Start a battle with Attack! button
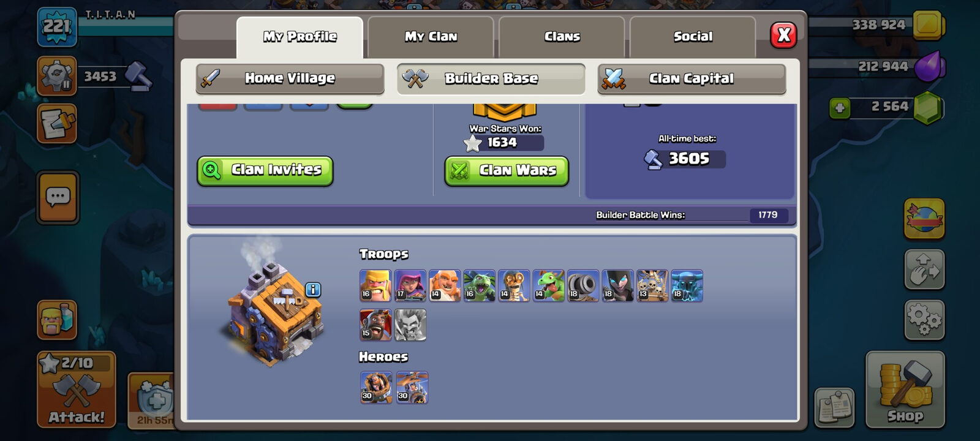Image resolution: width=980 pixels, height=441 pixels. [x=77, y=390]
